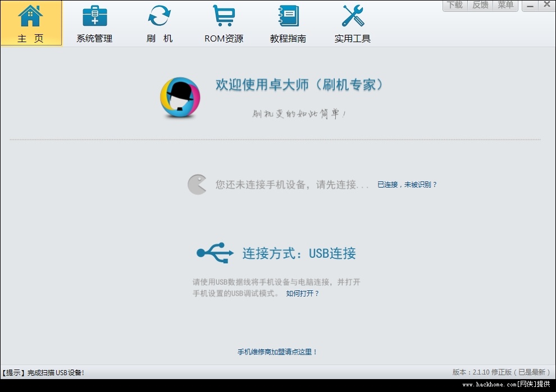Open the 系统管理 system management tab

pyautogui.click(x=94, y=24)
